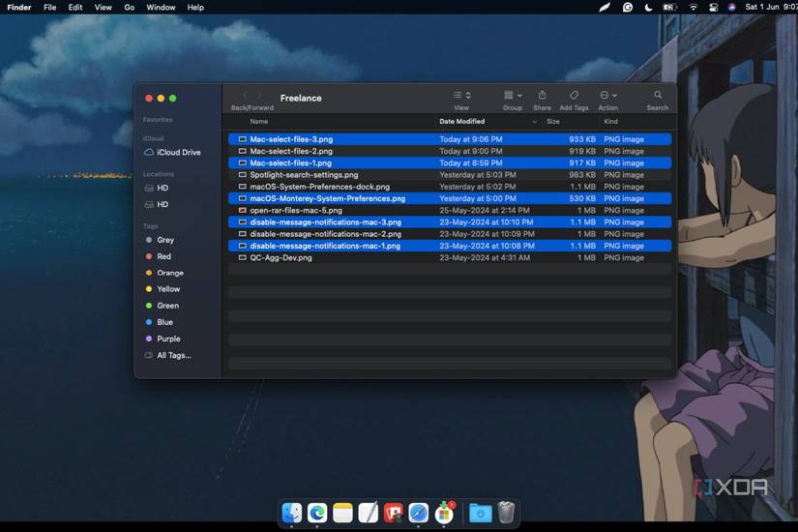Click the Forward arrow in Finder toolbar
Screen dimensions: 798x532
tap(259, 95)
